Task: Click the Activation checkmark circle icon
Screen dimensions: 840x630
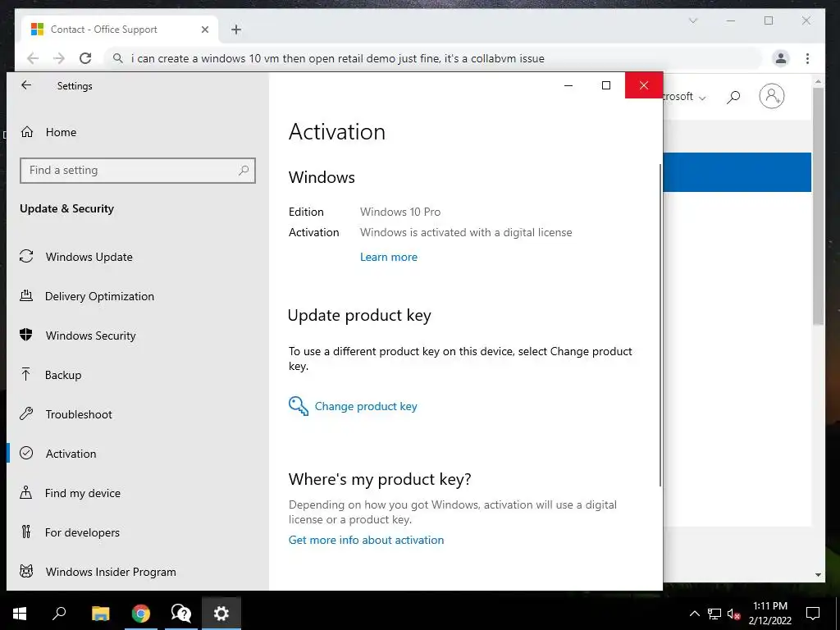Action: coord(26,453)
